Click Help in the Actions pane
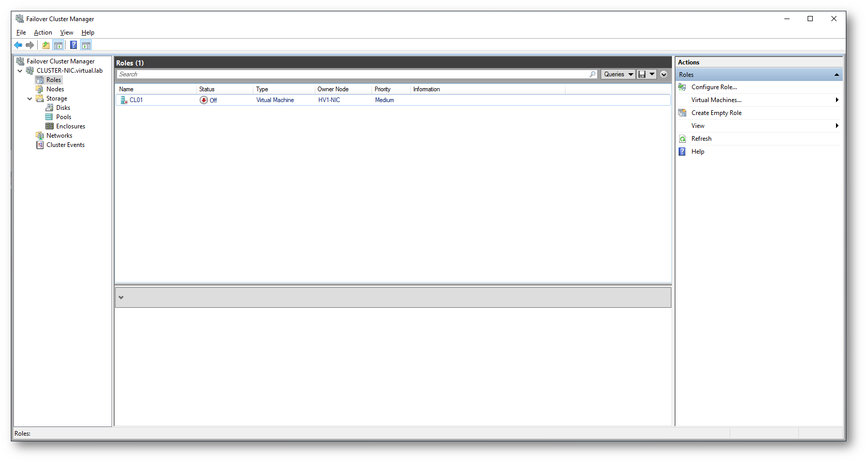Screen dimensions: 868x463 coord(698,152)
